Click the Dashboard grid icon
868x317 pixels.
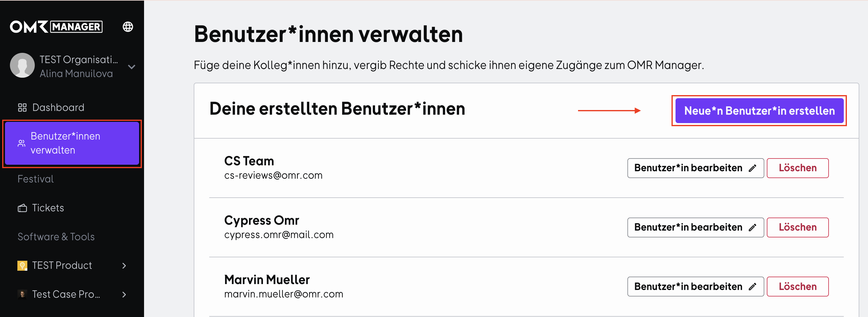(22, 108)
